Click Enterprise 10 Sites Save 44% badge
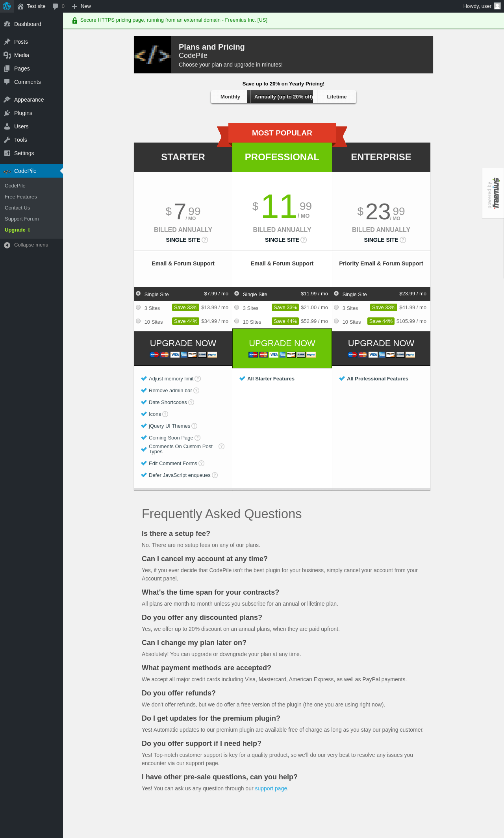Screen dimensions: 504x838 [381, 321]
